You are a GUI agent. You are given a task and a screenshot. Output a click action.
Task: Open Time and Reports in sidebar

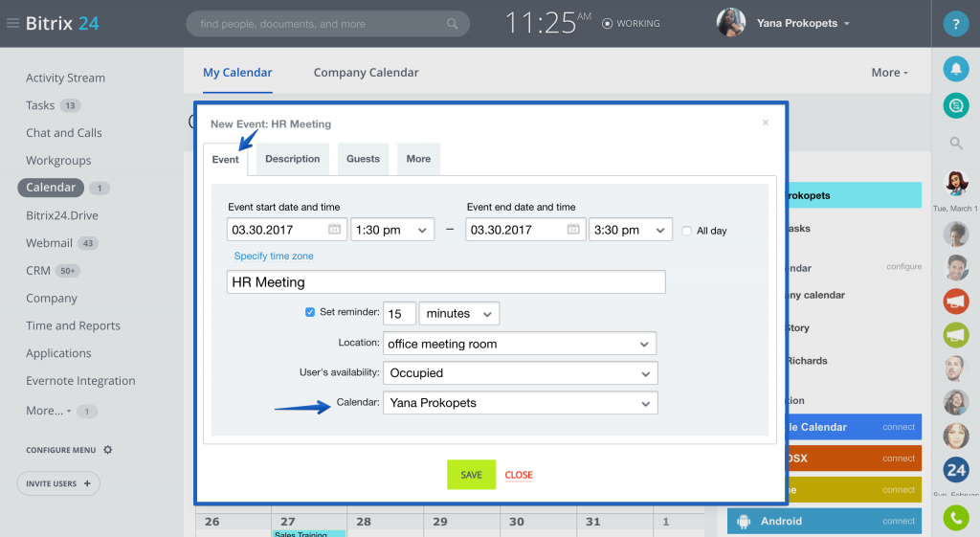[x=73, y=325]
